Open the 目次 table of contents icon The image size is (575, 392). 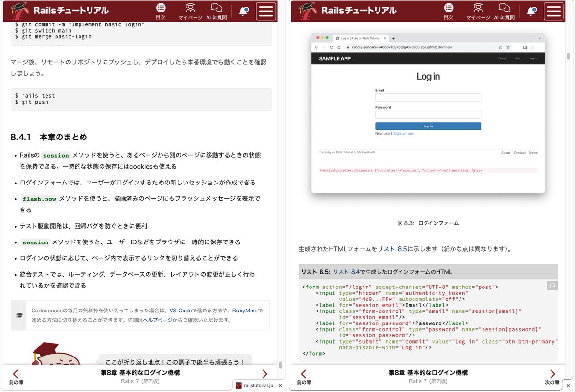pos(161,10)
